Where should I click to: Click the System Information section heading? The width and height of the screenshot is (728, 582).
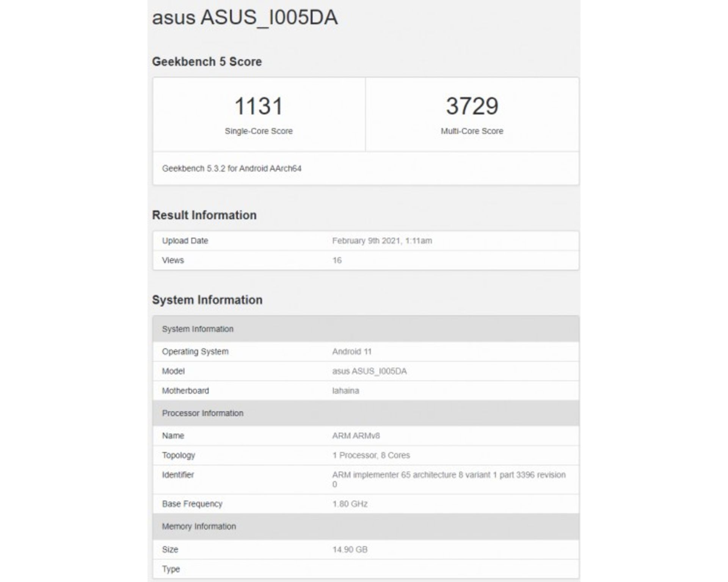click(x=207, y=300)
